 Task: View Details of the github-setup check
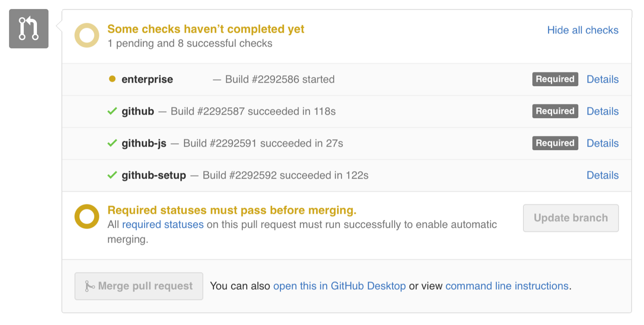[602, 175]
